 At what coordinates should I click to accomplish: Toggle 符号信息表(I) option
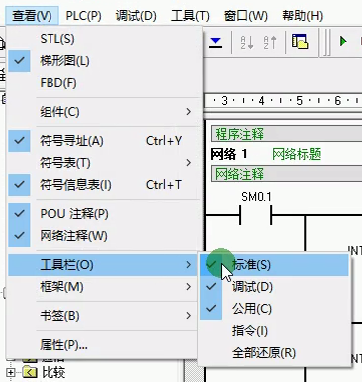click(104, 185)
